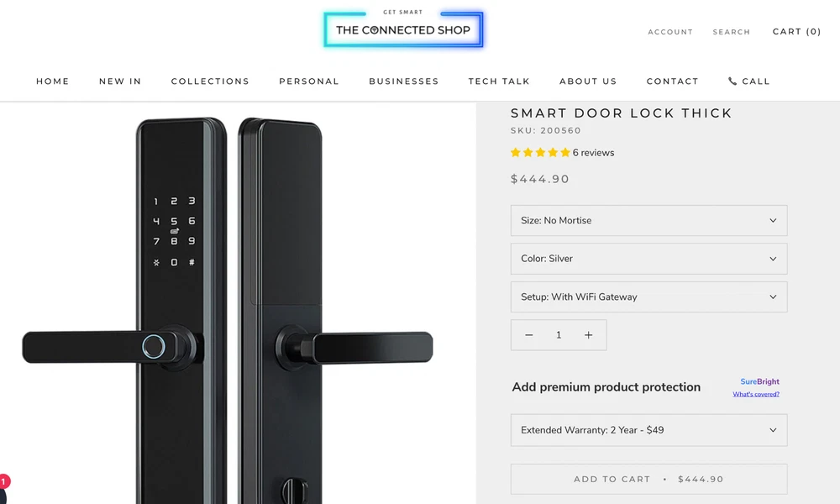Open Cart (0) link

point(796,32)
